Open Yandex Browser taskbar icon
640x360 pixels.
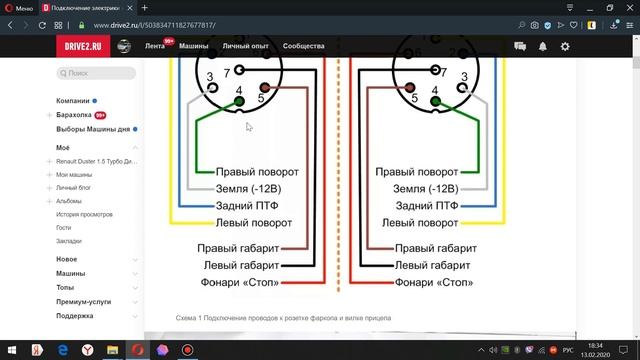[87, 350]
